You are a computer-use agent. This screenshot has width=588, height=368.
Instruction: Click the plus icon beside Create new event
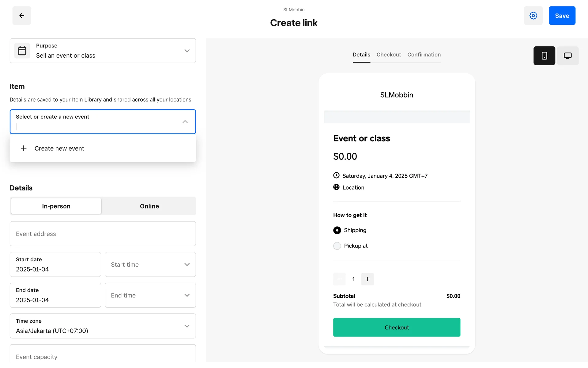click(x=24, y=148)
